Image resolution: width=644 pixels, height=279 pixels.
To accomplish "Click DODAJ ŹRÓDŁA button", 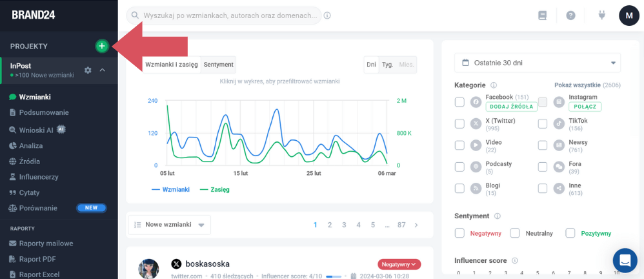I will 511,107.
